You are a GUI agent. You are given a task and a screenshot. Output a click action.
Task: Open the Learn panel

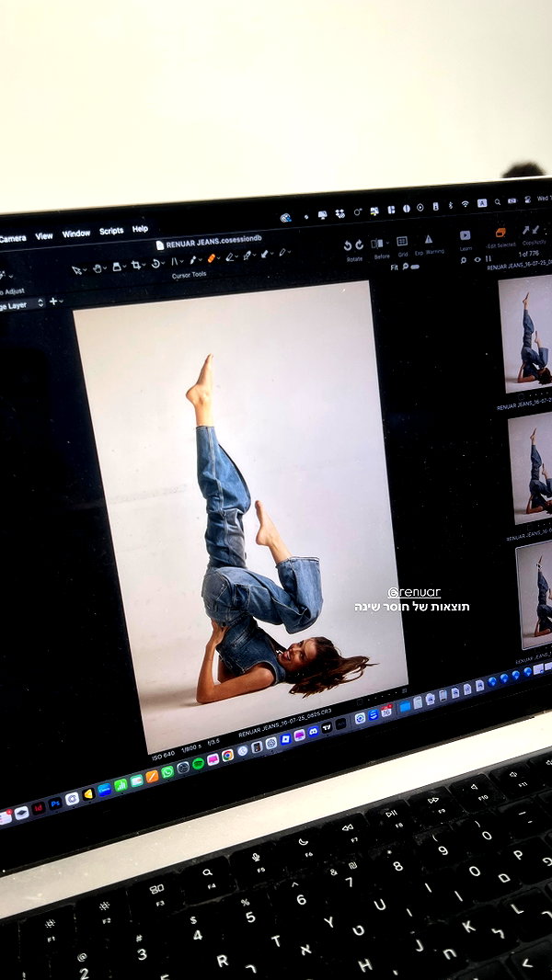(x=466, y=235)
